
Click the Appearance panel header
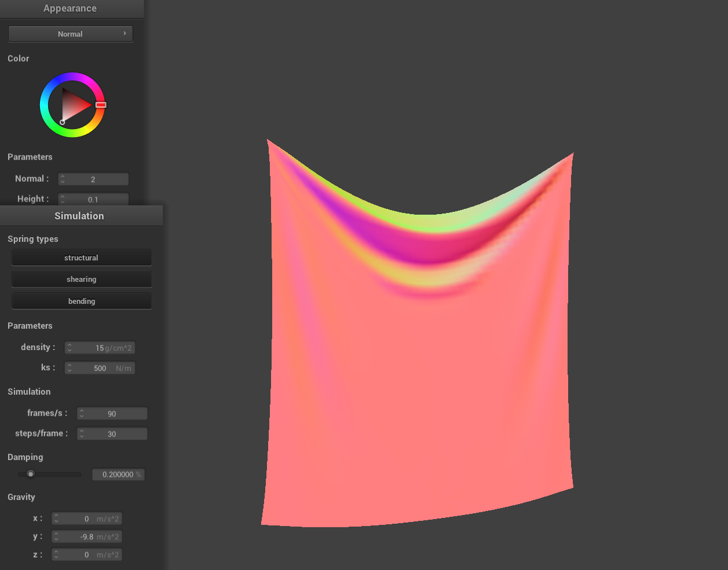(x=70, y=9)
